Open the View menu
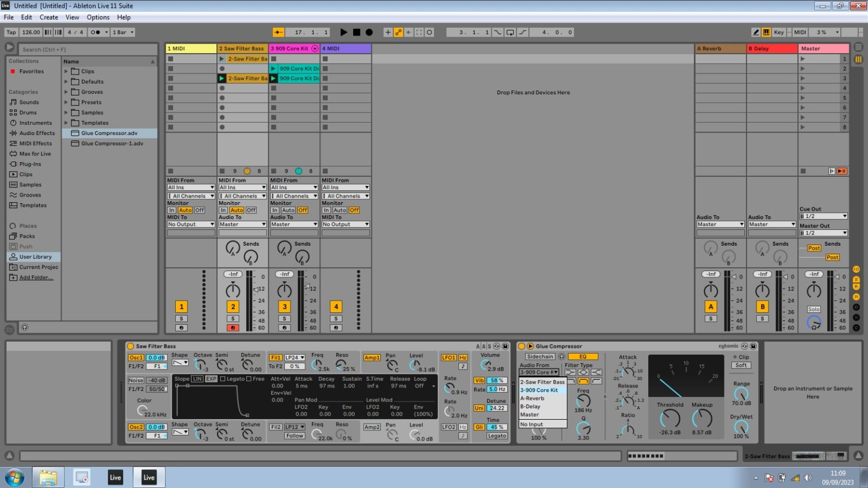The width and height of the screenshot is (868, 488). pyautogui.click(x=72, y=18)
